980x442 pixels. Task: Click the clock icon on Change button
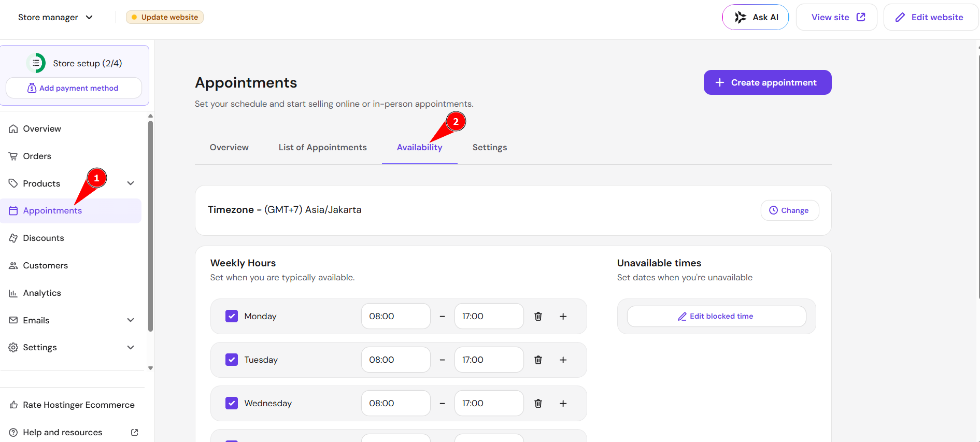tap(774, 210)
